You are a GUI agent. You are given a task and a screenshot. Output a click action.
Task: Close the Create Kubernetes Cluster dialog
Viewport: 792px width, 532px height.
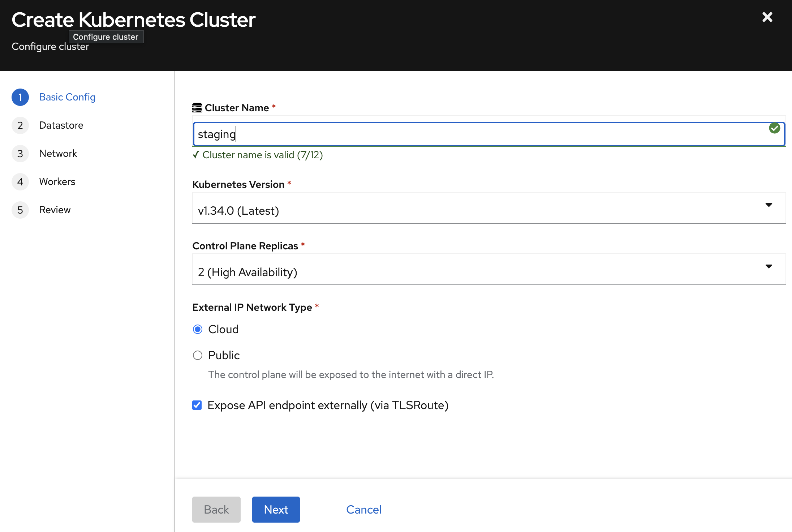tap(767, 17)
